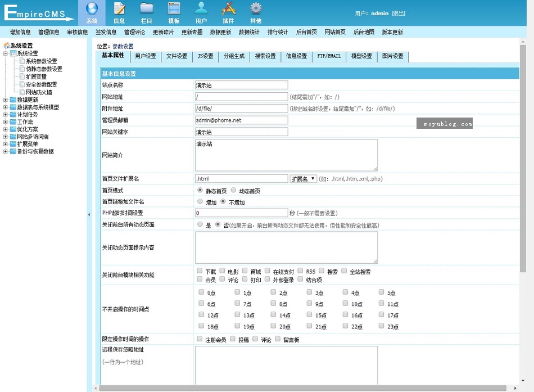Open 伪静态参数设置 in the sidebar
Viewport: 534px width, 392px height.
click(44, 69)
